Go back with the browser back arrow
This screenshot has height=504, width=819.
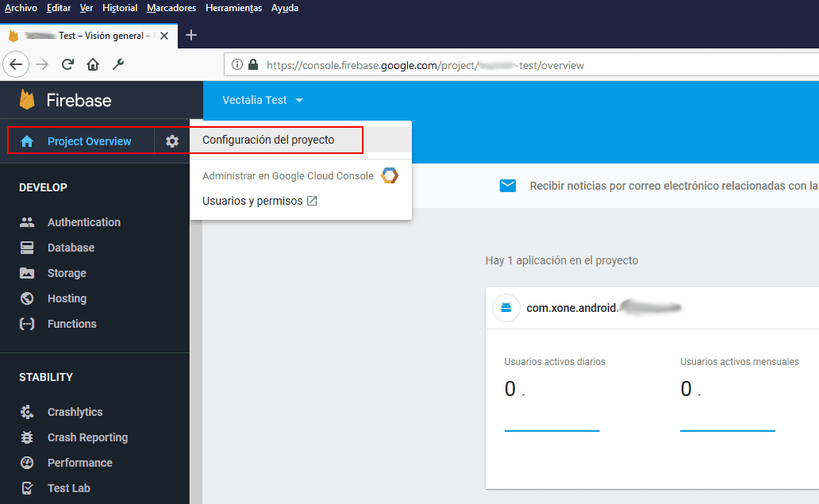point(16,64)
